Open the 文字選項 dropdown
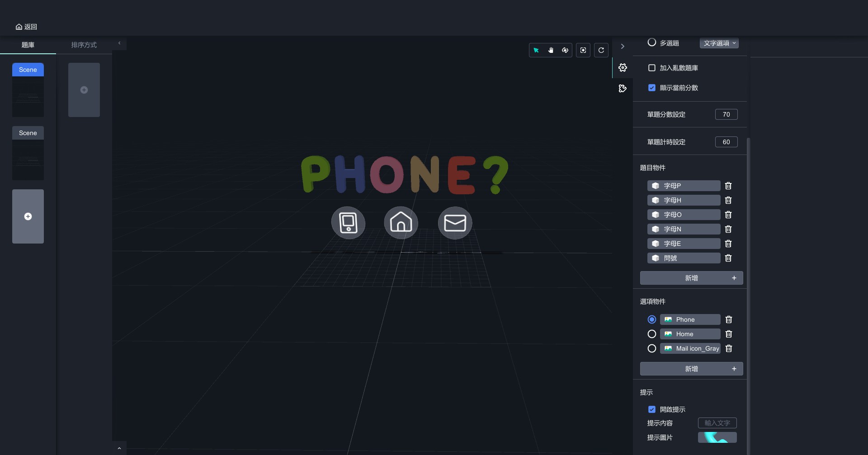Screen dimensions: 868x455 point(719,43)
